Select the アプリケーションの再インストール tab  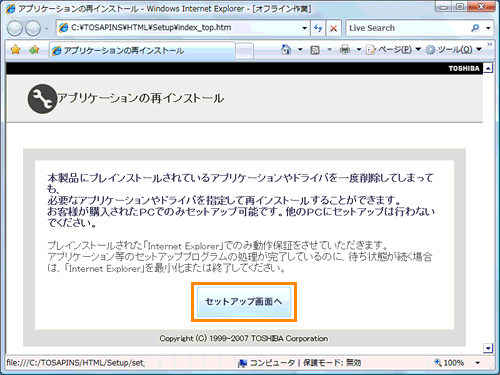pos(142,50)
